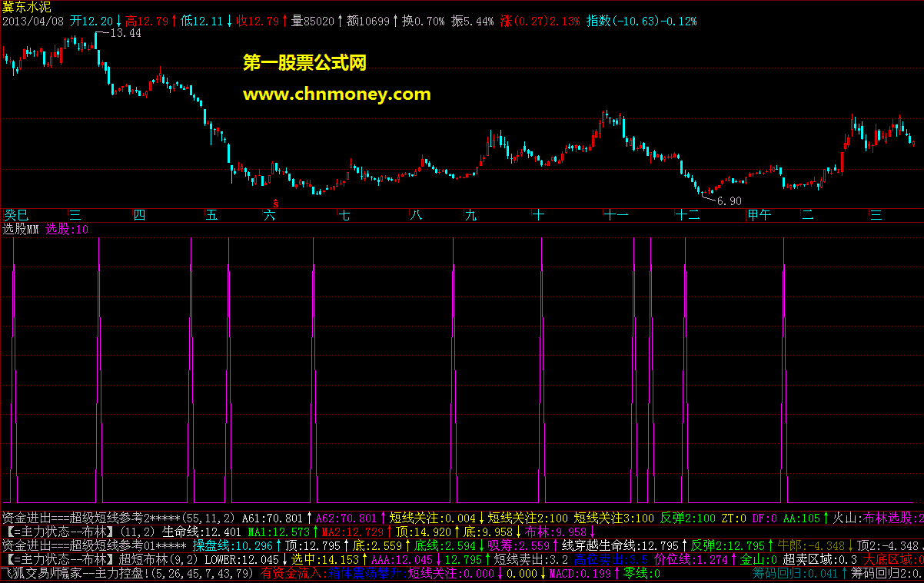Click the 短线关注3:100 value
The image size is (924, 583).
(615, 518)
